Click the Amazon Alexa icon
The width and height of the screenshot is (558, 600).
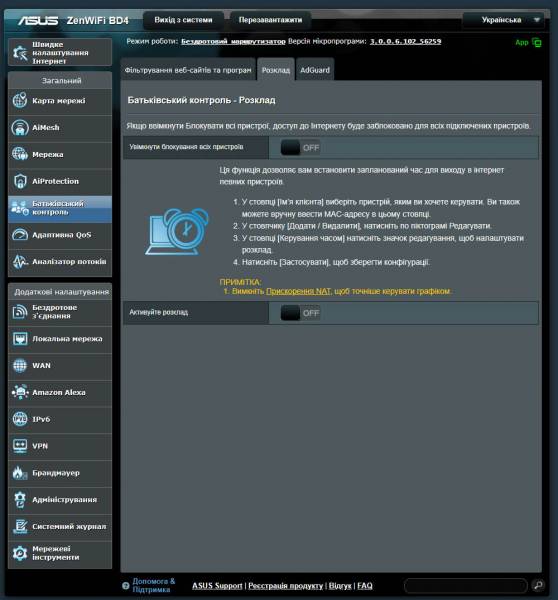tap(20, 392)
